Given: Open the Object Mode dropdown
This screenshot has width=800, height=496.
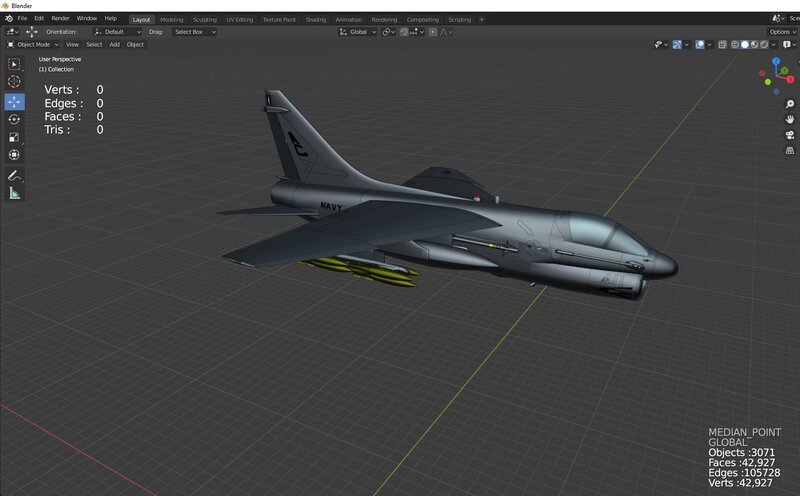Looking at the screenshot, I should point(32,44).
